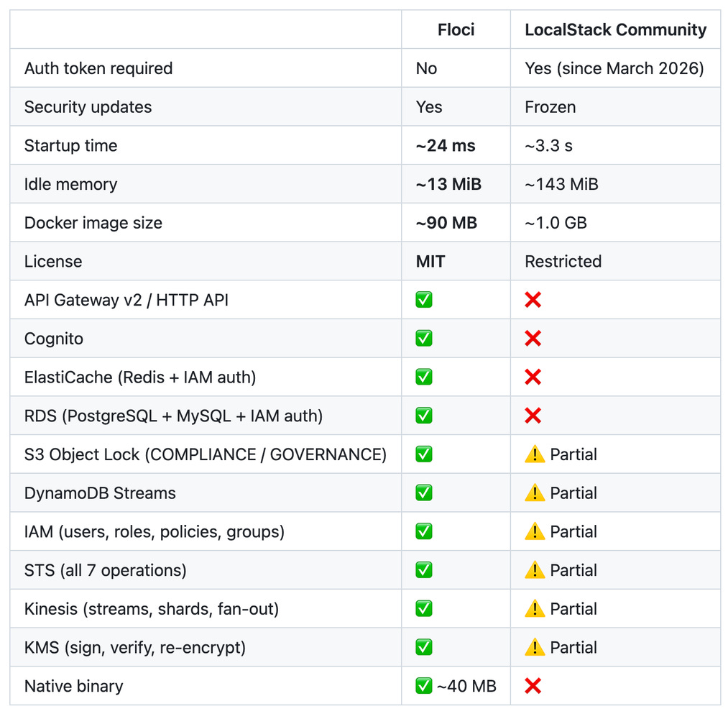This screenshot has width=728, height=719.
Task: Click 'Partial' text in the Kinesis row
Action: point(573,608)
